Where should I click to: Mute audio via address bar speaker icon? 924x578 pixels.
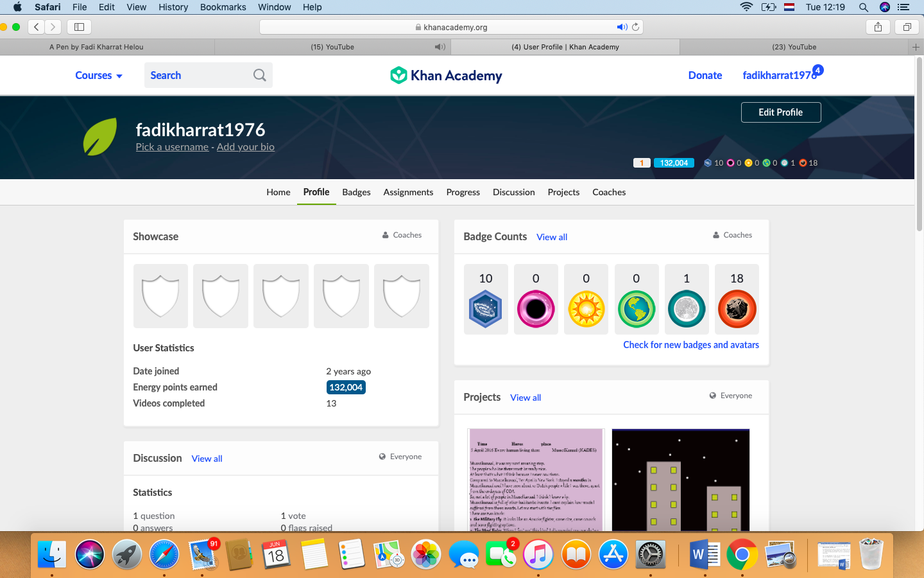(622, 27)
